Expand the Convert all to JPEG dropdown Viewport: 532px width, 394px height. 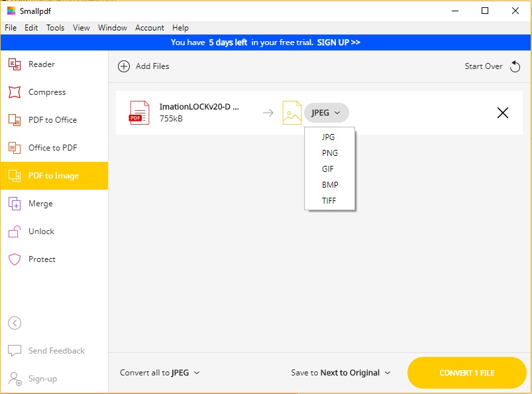160,373
